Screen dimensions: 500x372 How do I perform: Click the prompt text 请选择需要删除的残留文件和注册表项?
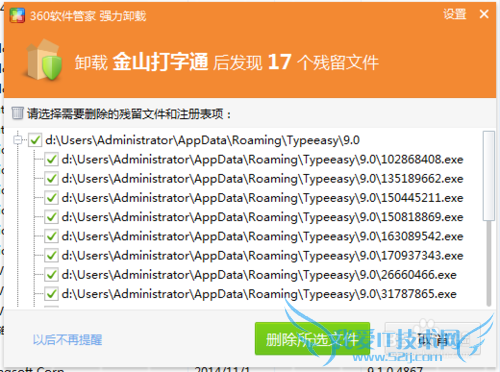pyautogui.click(x=129, y=114)
